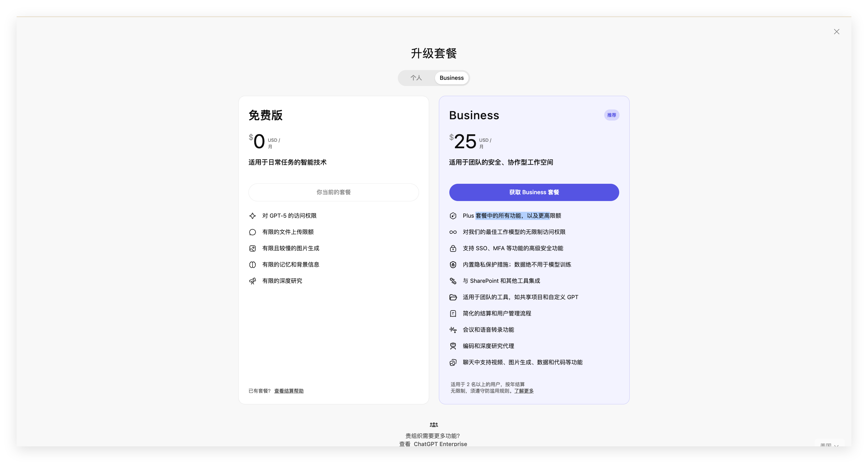Click the memory and context icon

[253, 265]
